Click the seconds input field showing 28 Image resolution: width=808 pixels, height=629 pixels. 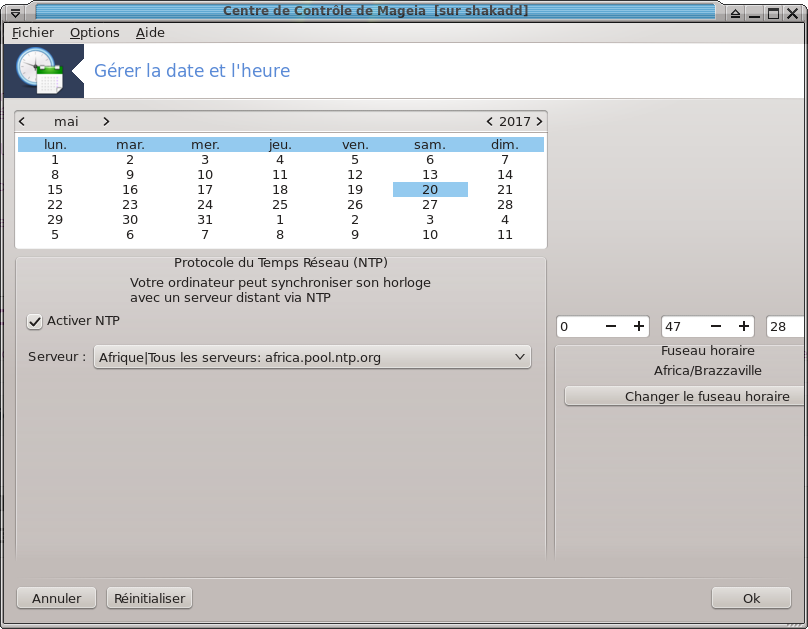pos(785,326)
